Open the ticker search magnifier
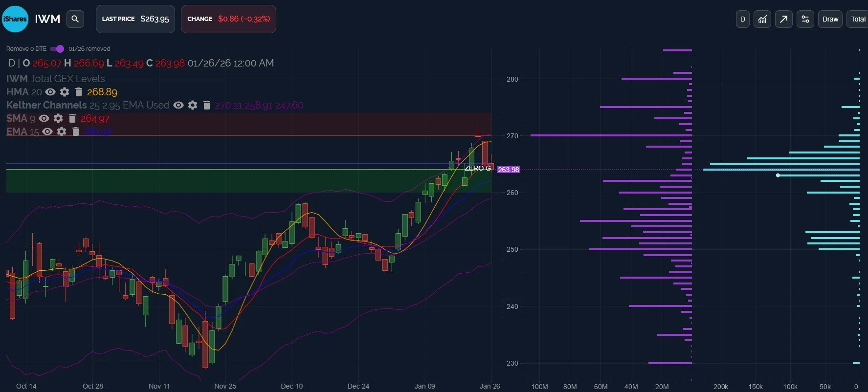The width and height of the screenshot is (868, 392). click(x=75, y=19)
